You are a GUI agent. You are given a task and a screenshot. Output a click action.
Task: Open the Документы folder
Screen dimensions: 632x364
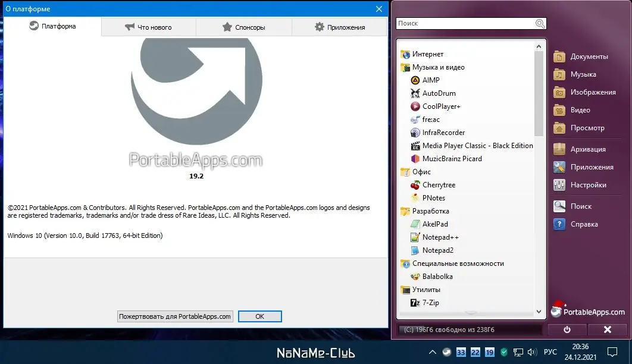tap(581, 57)
